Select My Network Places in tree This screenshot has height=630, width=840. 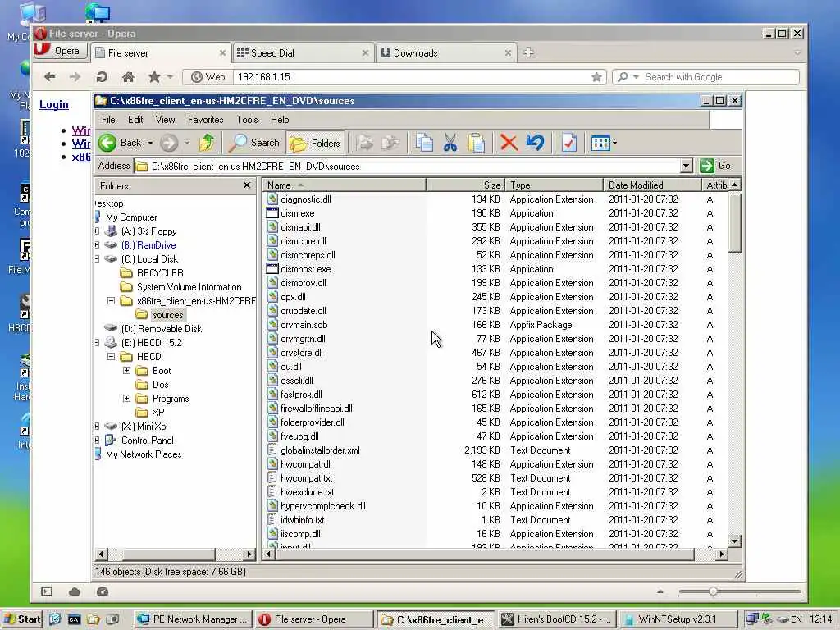[144, 454]
